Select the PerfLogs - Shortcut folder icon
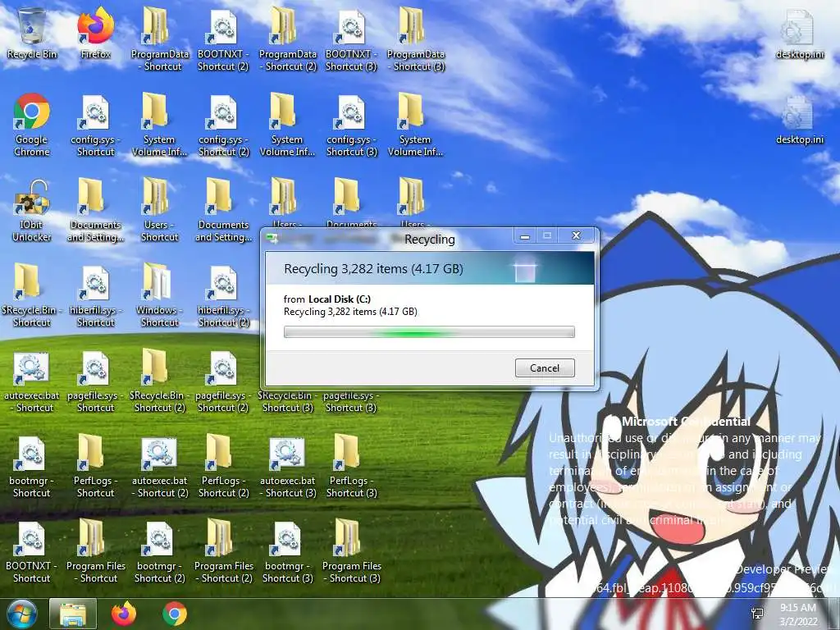This screenshot has height=630, width=840. (96, 467)
